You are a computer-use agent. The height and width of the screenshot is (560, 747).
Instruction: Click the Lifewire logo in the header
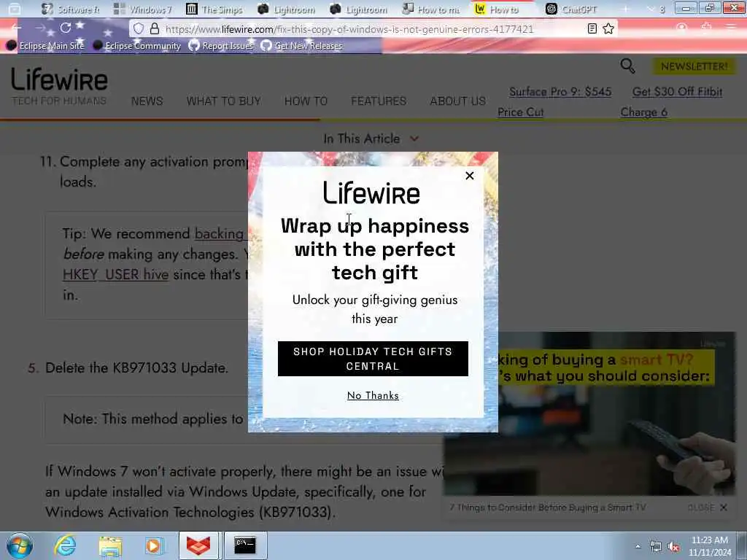pos(59,79)
